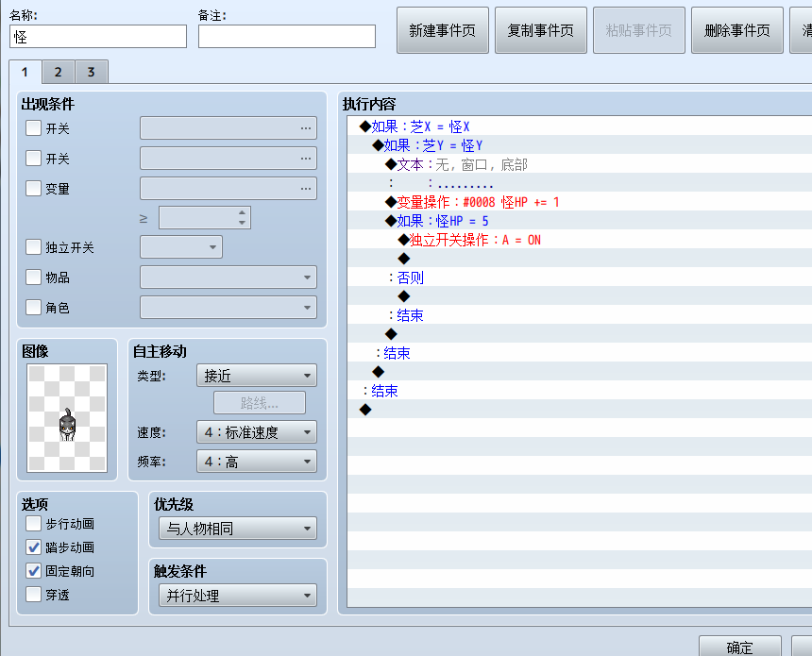Toggle the 步行动画 option

34,524
